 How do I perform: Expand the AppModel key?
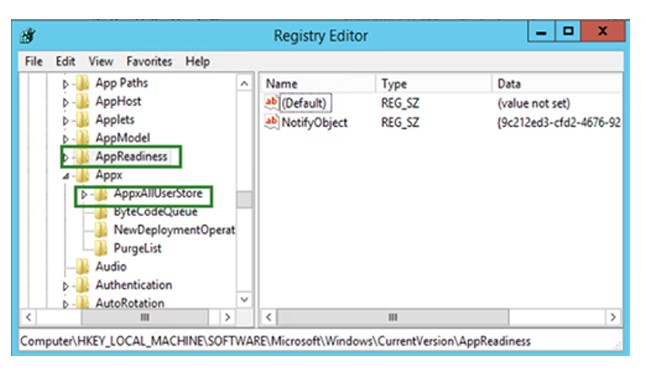click(66, 139)
